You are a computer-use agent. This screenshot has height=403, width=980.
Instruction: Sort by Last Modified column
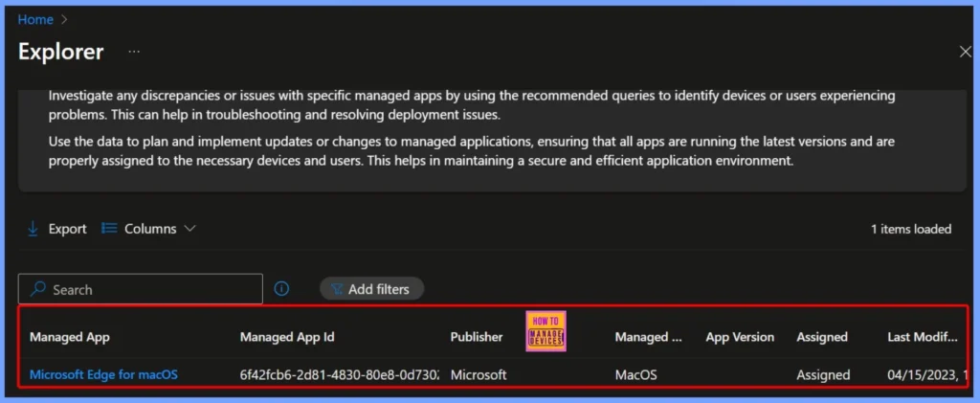[x=923, y=337]
